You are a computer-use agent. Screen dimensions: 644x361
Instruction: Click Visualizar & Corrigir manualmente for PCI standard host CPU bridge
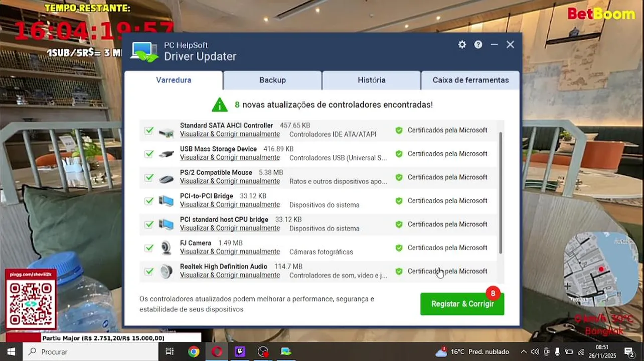point(230,229)
